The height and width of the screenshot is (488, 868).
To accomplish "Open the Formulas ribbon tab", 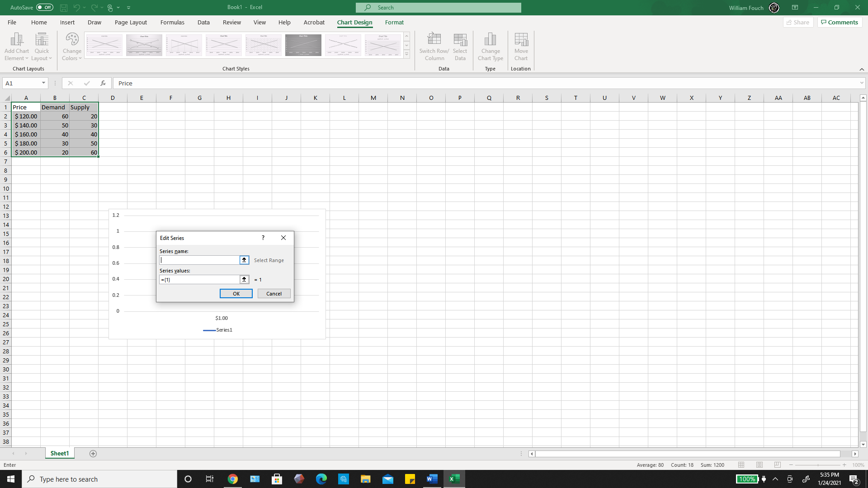I will coord(172,22).
